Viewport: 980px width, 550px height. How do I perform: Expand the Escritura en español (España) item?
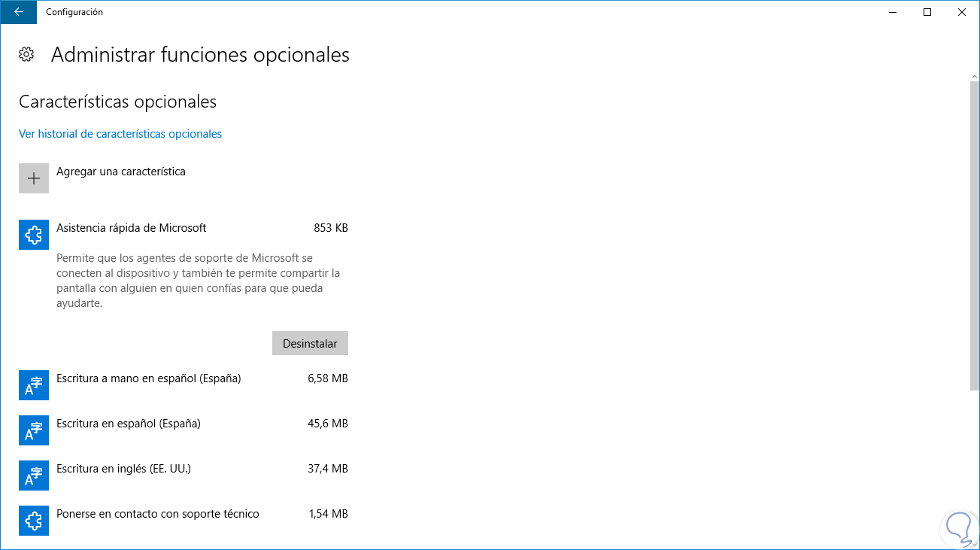(x=129, y=424)
